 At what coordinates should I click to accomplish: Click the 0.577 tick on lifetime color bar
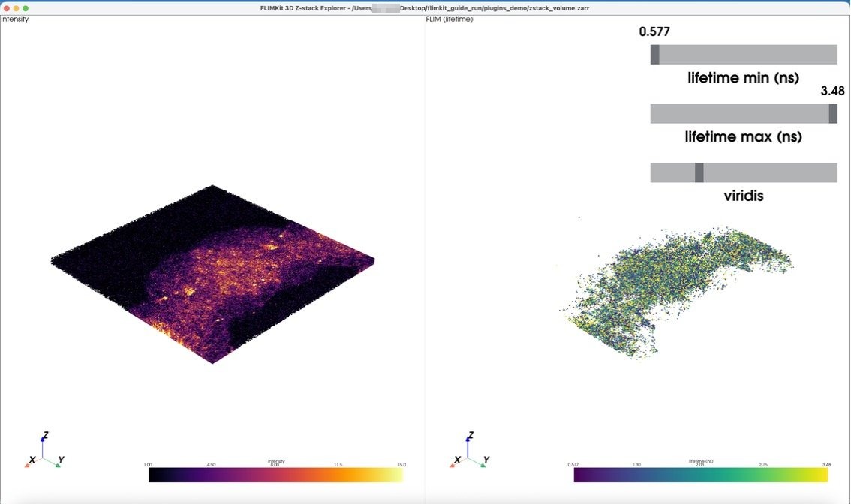573,465
